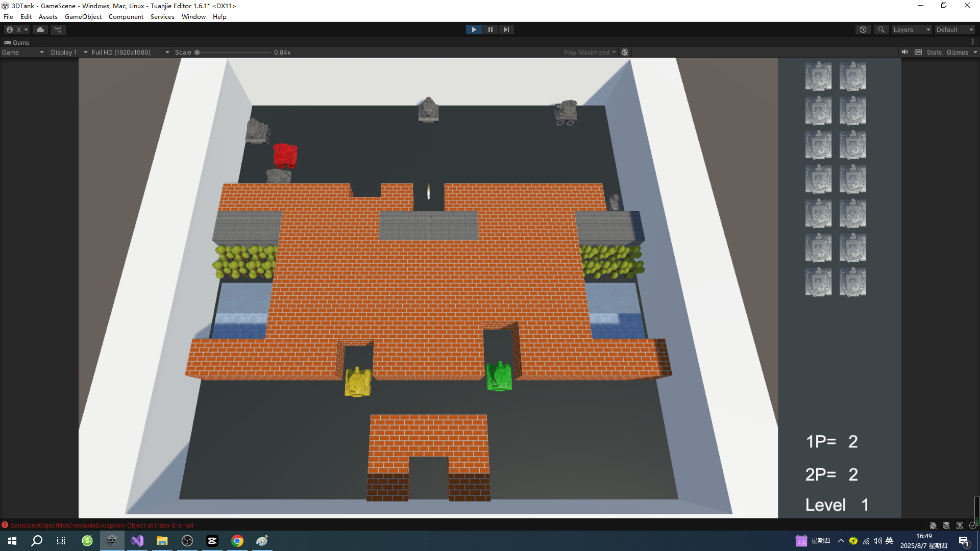Toggle Stats overlay in Game view

click(x=934, y=52)
